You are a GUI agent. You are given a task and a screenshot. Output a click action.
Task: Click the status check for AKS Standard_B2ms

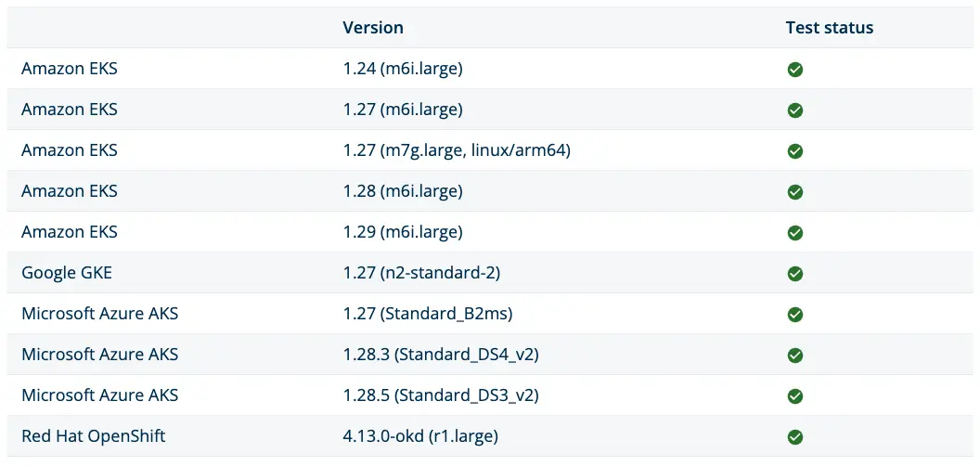pyautogui.click(x=795, y=315)
